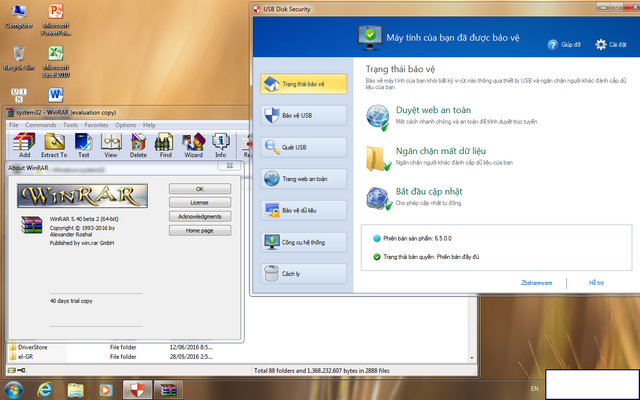Open the Help menu in WinRAR
Screen dimensions: 640x400
149,125
